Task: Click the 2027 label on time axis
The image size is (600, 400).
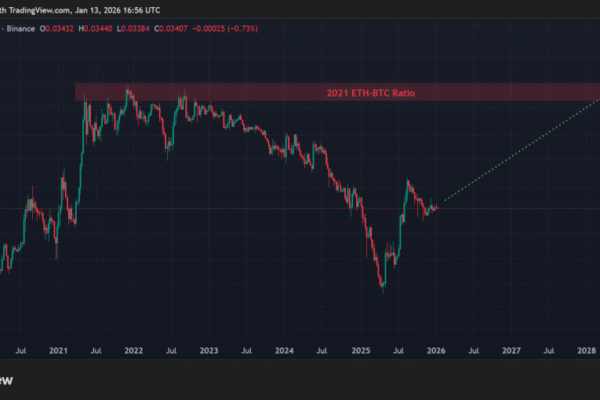Action: 511,351
